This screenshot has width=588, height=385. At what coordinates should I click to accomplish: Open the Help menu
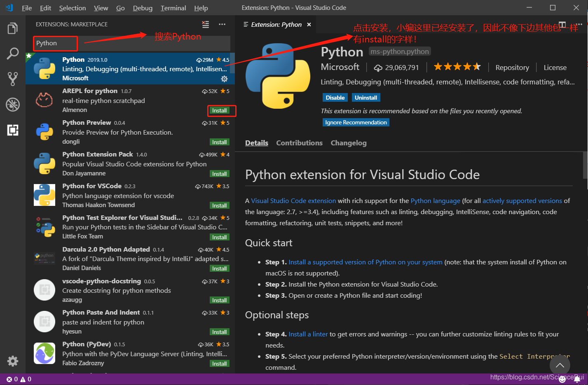(201, 8)
